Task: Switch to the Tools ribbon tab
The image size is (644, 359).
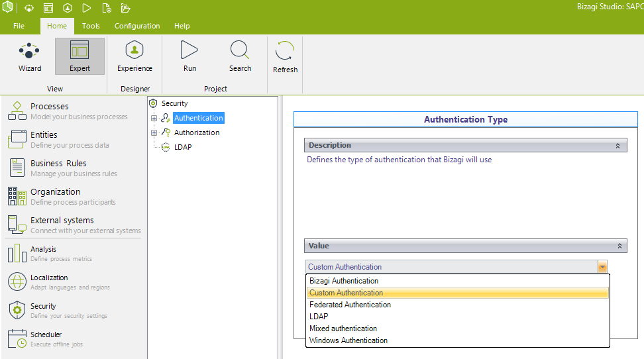Action: tap(91, 26)
